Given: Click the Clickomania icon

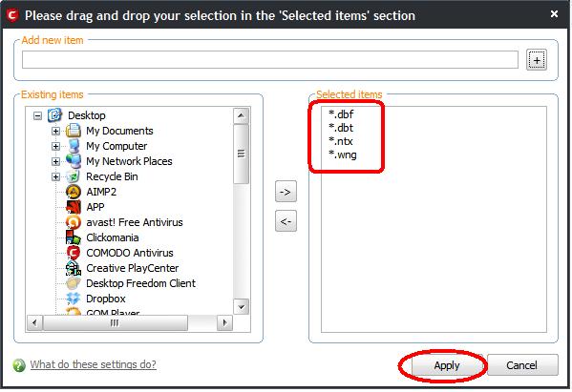Looking at the screenshot, I should [x=74, y=237].
